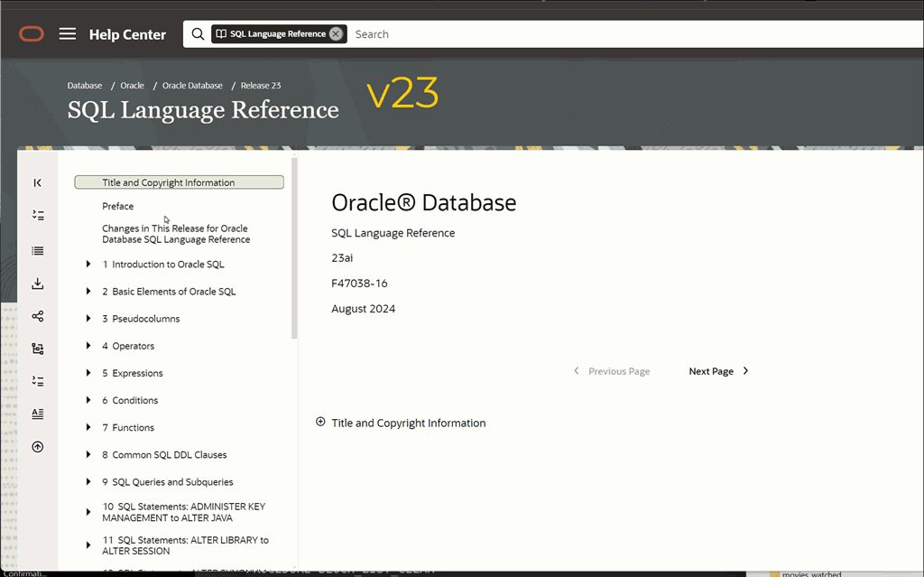Image resolution: width=924 pixels, height=577 pixels.
Task: Open 2 Basic Elements of Oracle SQL
Action: click(x=169, y=292)
